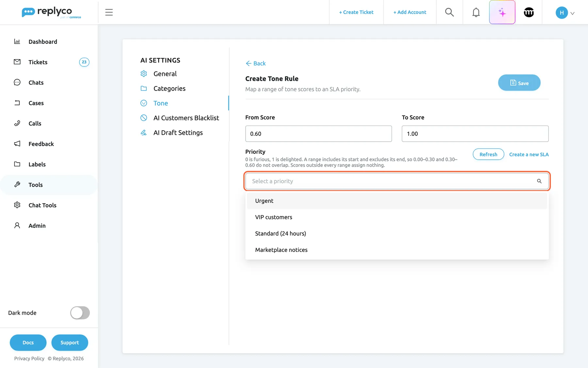Viewport: 588px width, 368px height.
Task: Click the Calls phone icon
Action: point(17,123)
